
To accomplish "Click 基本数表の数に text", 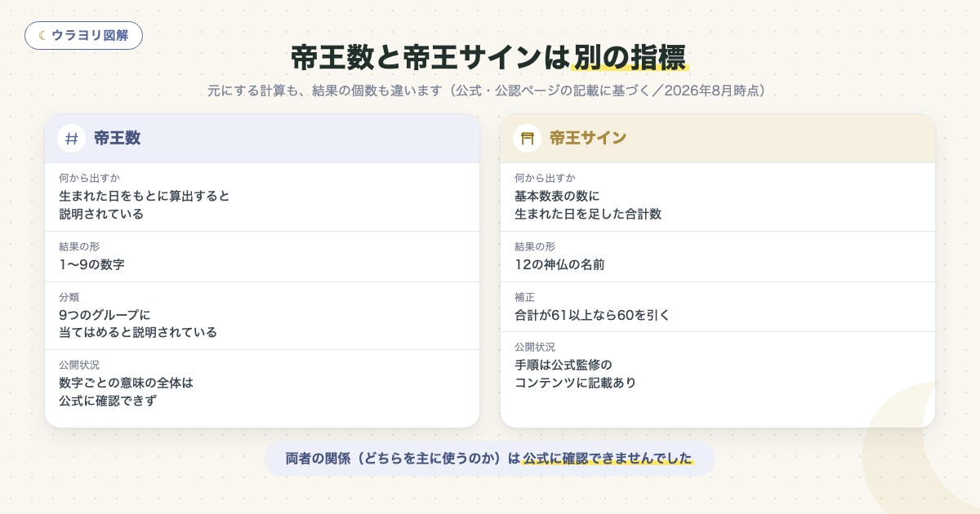I will pos(557,196).
